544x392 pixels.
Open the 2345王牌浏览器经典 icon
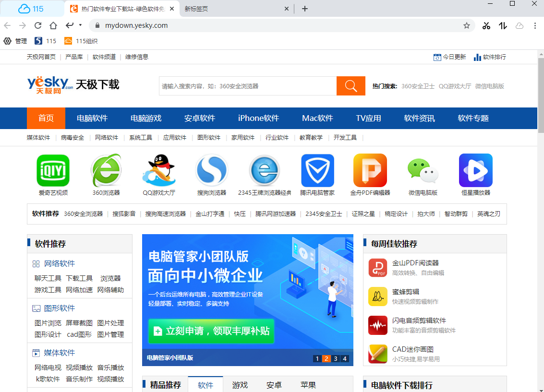pyautogui.click(x=265, y=170)
